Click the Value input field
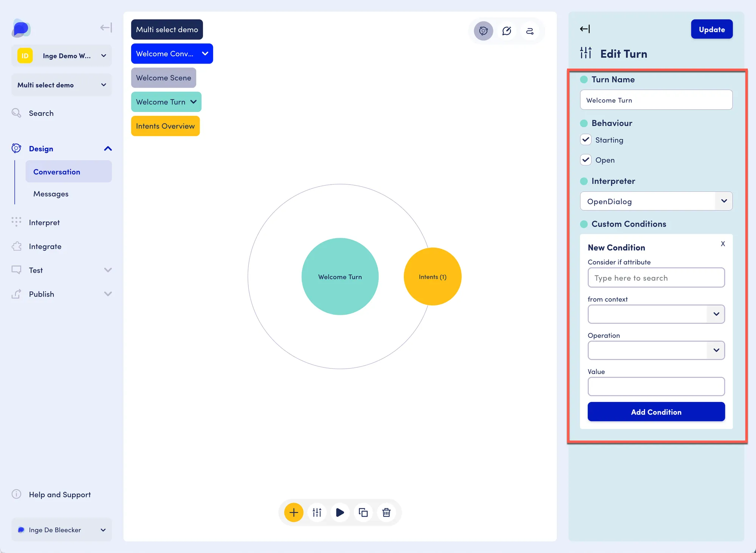 pyautogui.click(x=656, y=386)
